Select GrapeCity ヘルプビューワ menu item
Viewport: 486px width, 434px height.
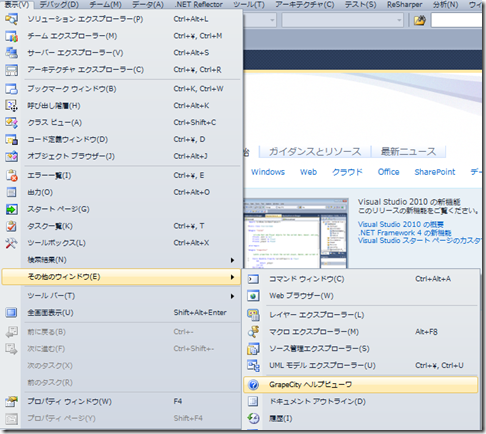361,385
